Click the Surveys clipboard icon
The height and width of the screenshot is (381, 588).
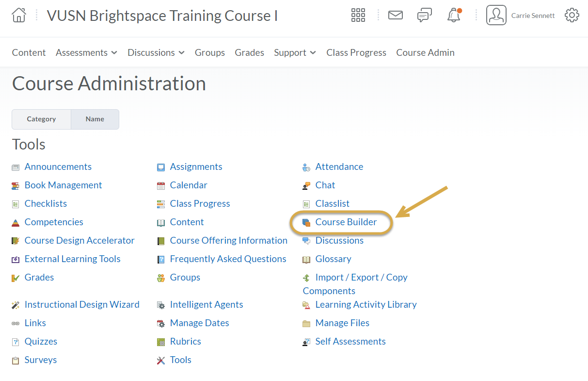point(16,361)
